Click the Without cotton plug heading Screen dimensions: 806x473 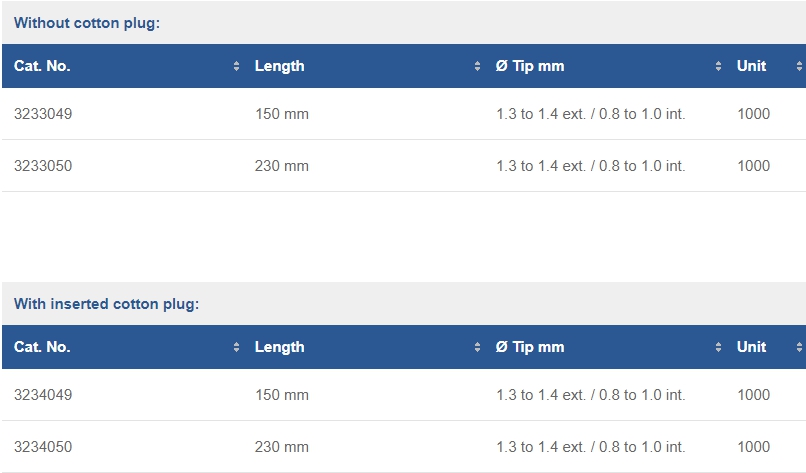click(87, 23)
